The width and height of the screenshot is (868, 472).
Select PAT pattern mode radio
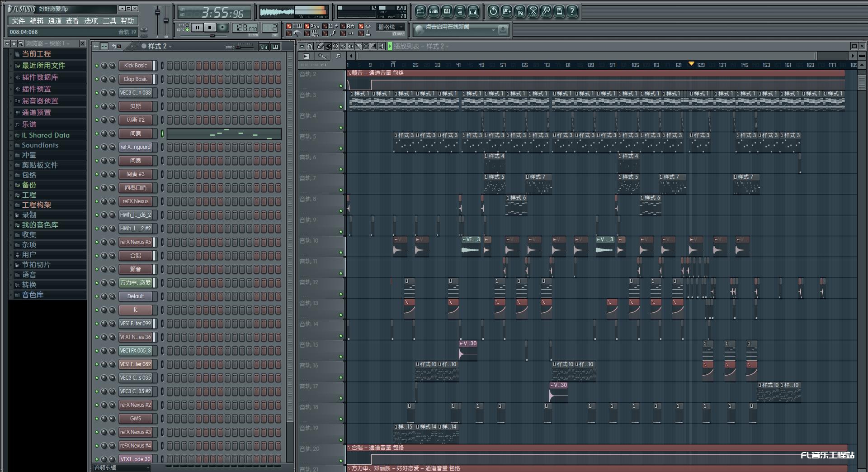click(187, 25)
